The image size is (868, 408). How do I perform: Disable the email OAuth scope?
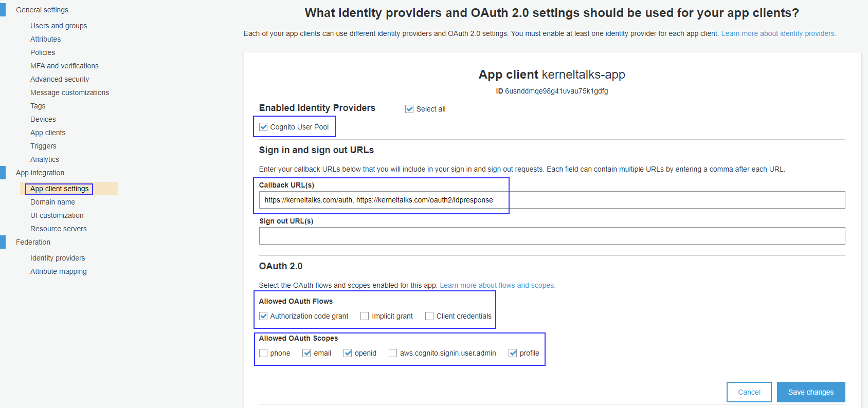click(x=307, y=353)
